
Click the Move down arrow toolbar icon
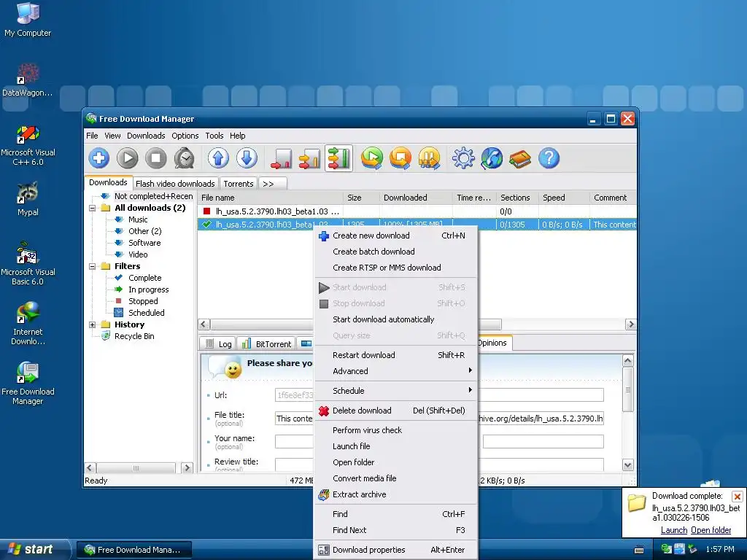click(x=247, y=158)
